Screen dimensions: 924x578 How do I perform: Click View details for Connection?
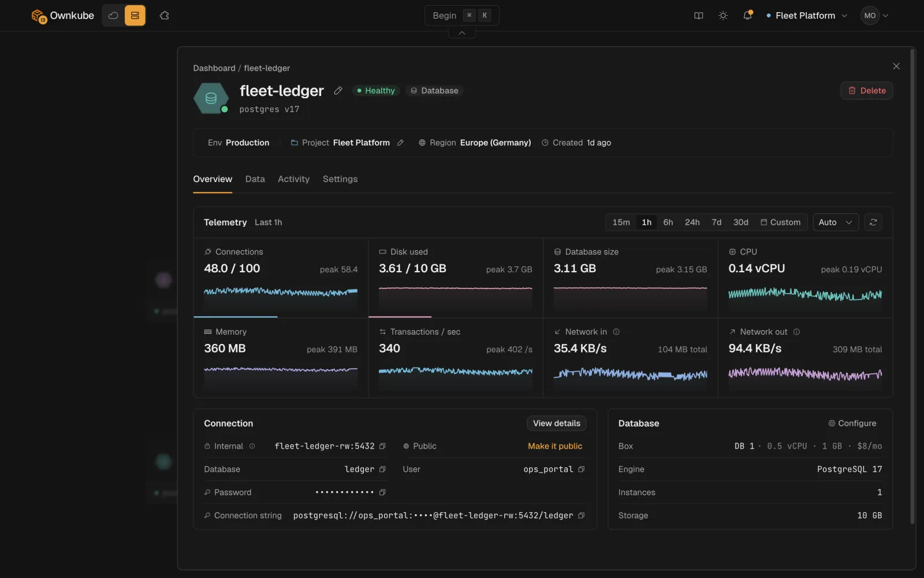tap(557, 424)
